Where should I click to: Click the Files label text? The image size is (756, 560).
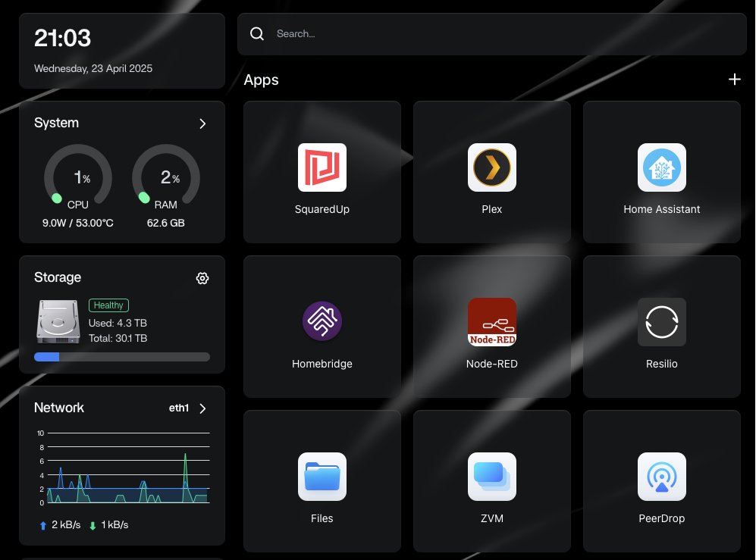tap(322, 518)
